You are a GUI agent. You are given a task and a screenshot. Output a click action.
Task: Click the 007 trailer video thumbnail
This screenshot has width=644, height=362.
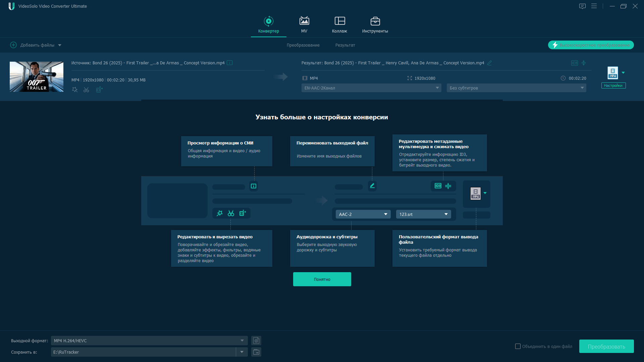pos(37,77)
